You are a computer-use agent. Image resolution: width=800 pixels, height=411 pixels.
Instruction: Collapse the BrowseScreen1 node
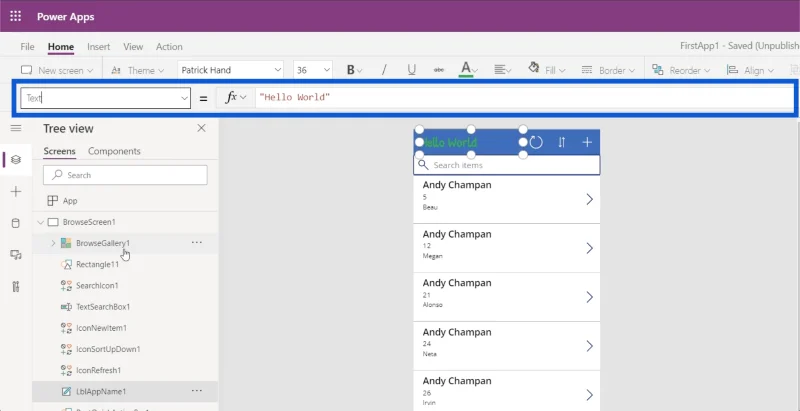[41, 222]
